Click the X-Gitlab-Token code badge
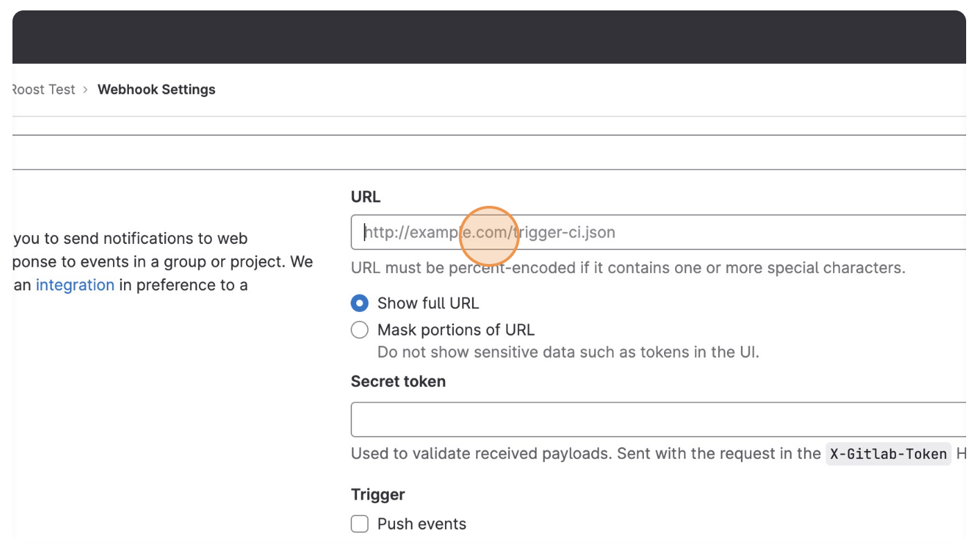The image size is (980, 553). tap(888, 454)
